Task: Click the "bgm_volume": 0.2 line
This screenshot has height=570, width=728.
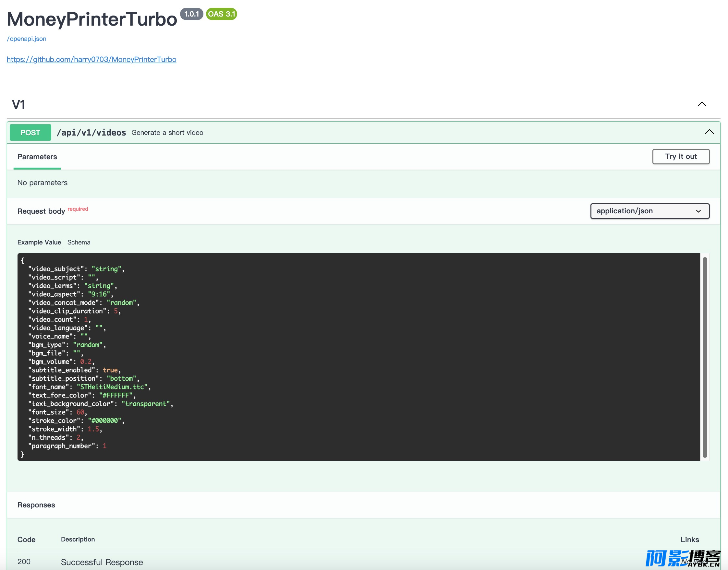Action: tap(61, 362)
